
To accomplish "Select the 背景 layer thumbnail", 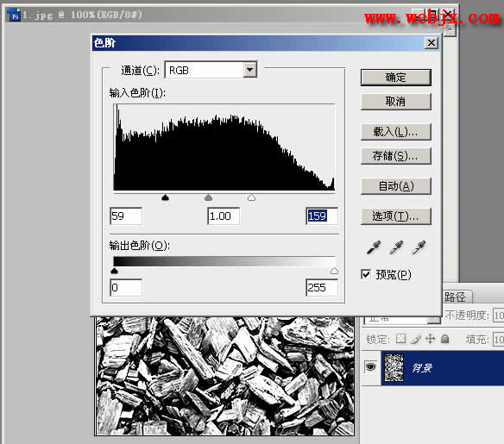I will (394, 367).
